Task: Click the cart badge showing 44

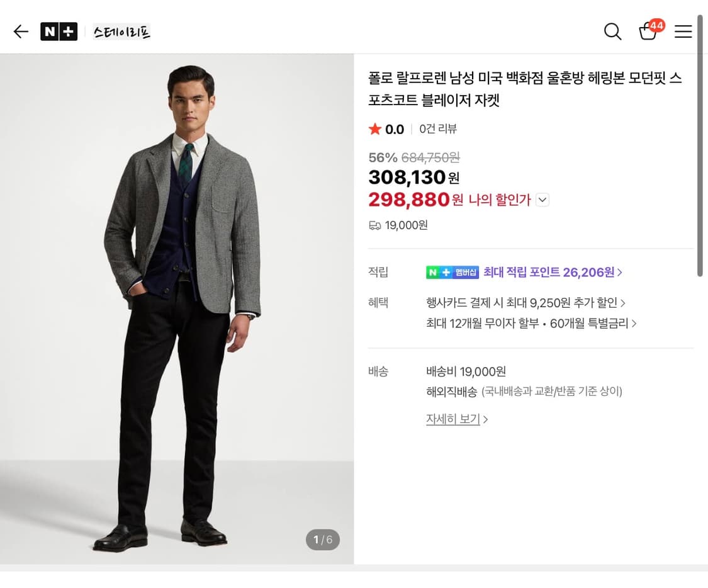Action: tap(656, 26)
